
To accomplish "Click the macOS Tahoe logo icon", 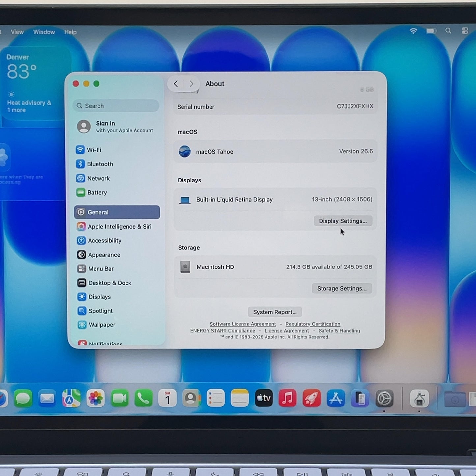I will click(x=184, y=152).
